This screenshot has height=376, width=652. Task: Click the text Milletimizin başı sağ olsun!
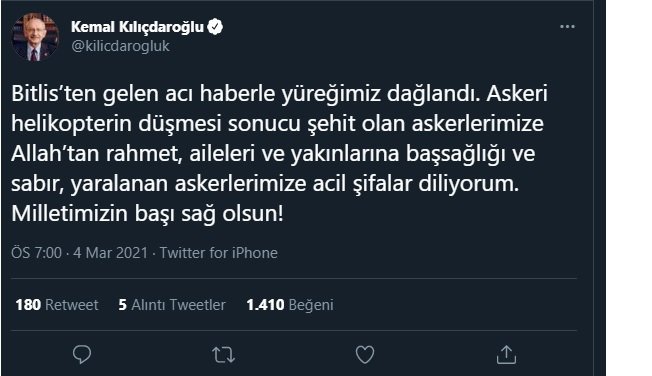coord(147,214)
